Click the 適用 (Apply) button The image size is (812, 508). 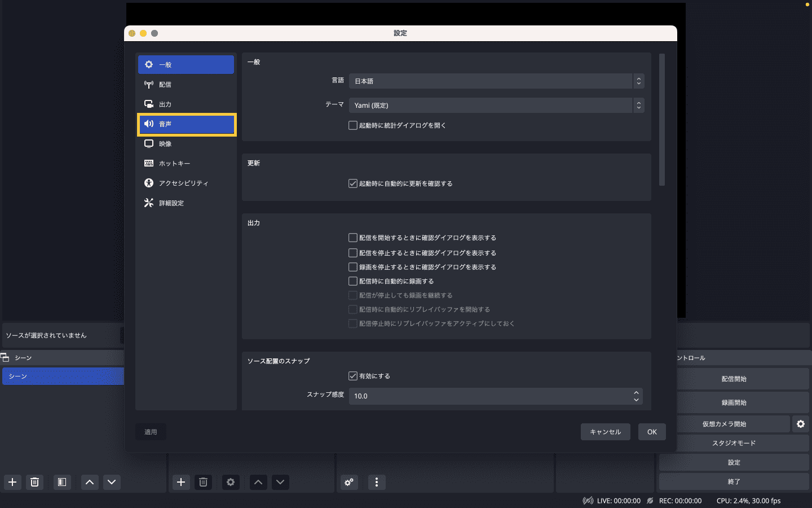151,432
